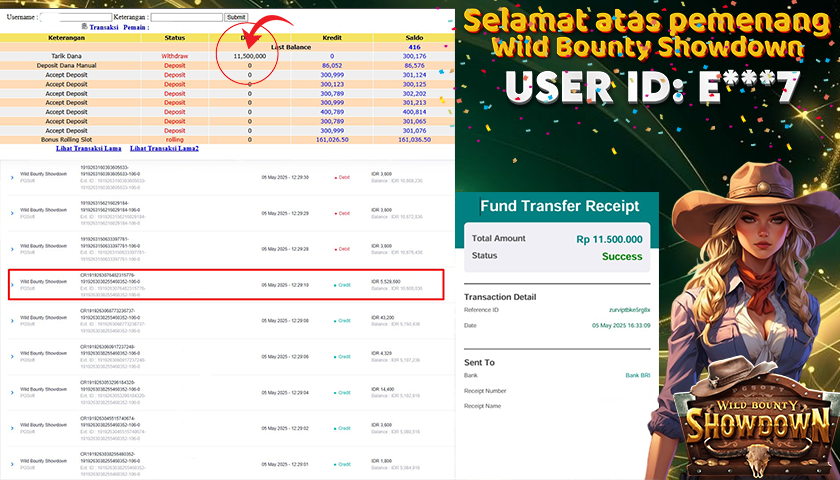Viewport: 840px width, 480px height.
Task: Click the IDR 4,320 credit amount
Action: click(x=381, y=354)
